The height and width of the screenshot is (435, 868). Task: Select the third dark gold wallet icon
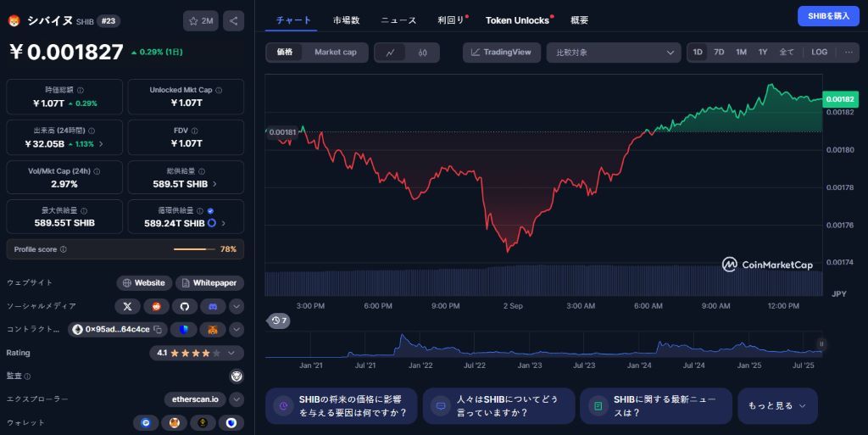203,423
